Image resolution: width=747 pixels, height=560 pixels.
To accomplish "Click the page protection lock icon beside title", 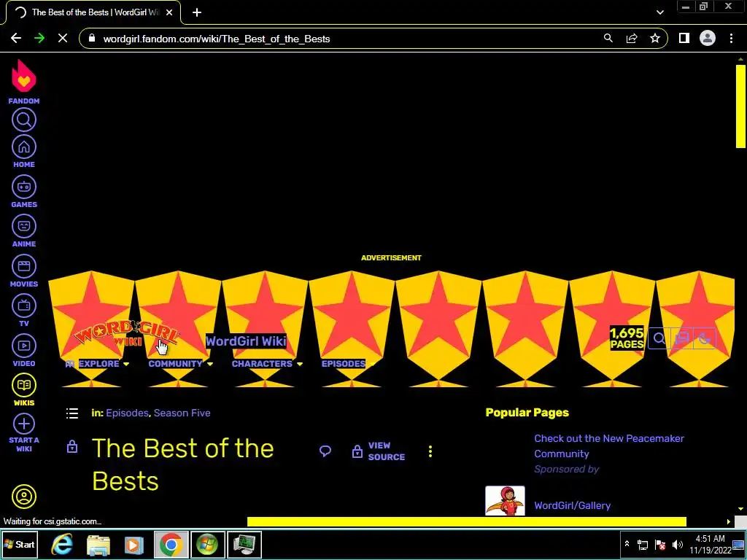I will pyautogui.click(x=72, y=447).
